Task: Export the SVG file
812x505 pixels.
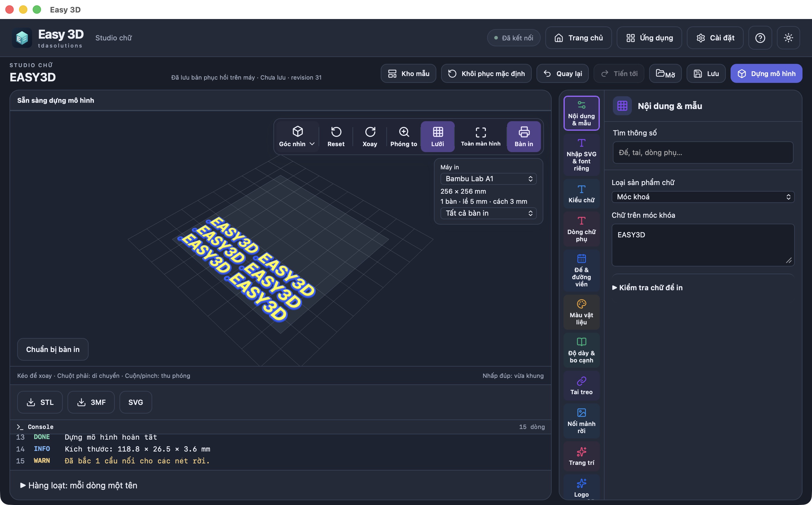Action: (135, 402)
